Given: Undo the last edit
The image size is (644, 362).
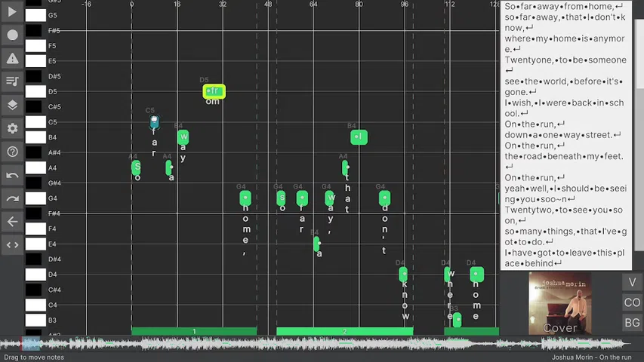Looking at the screenshot, I should click(12, 175).
